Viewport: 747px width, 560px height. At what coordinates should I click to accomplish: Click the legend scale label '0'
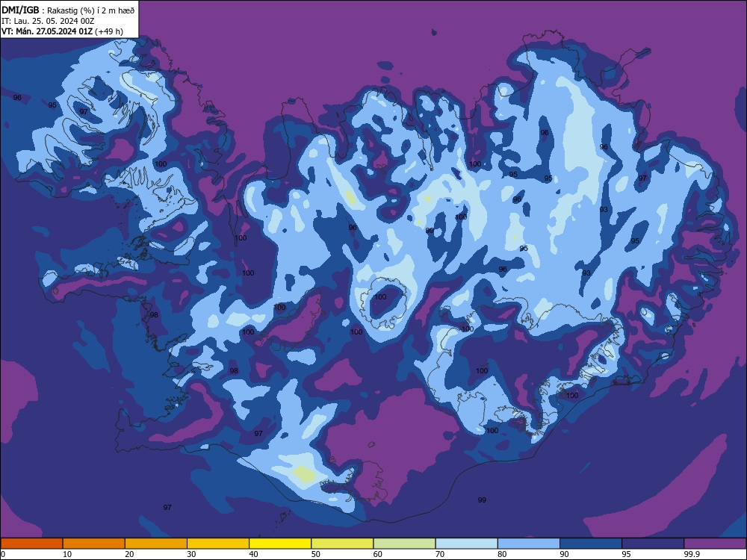pos(3,554)
